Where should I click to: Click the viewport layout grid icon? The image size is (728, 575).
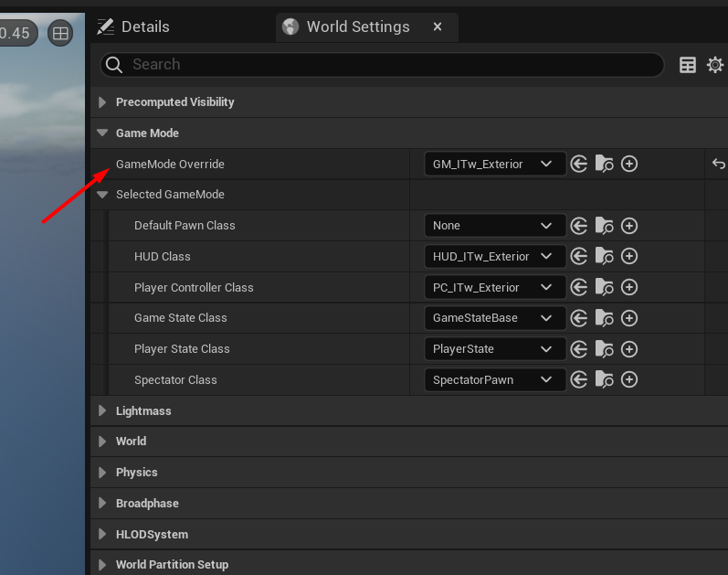coord(60,33)
